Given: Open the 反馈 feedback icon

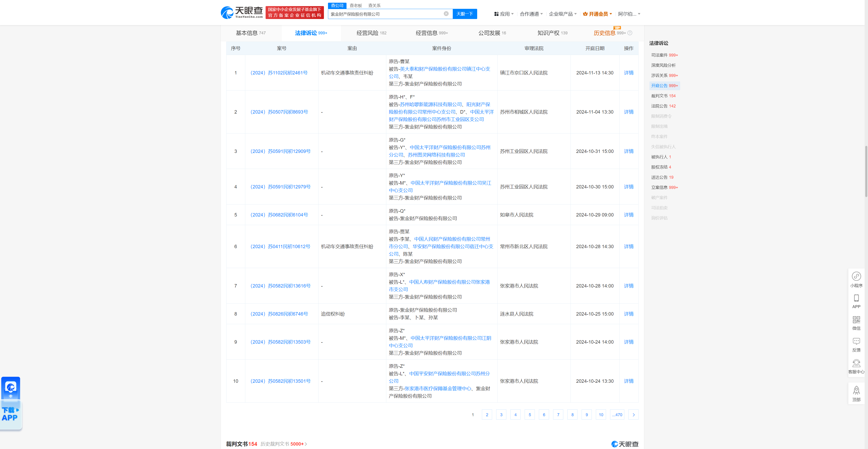Looking at the screenshot, I should (856, 342).
